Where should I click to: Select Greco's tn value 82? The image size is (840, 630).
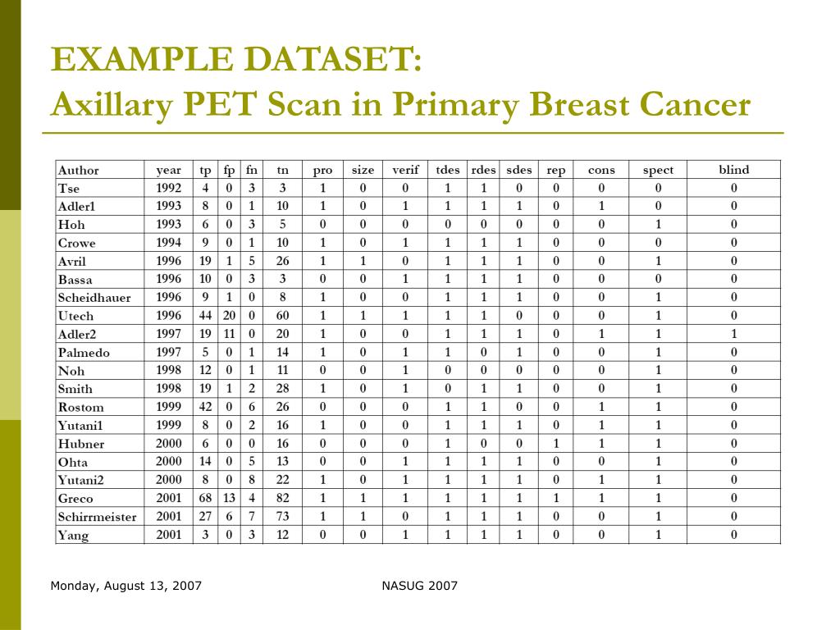click(282, 498)
